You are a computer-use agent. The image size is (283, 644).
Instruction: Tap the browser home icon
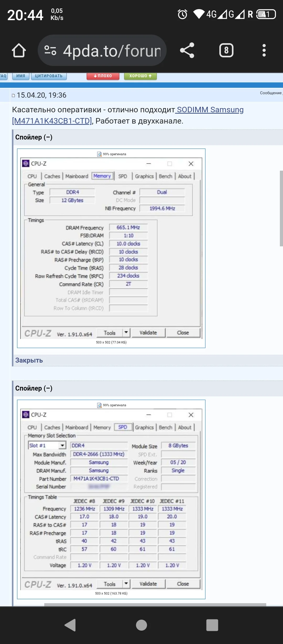coord(19,50)
